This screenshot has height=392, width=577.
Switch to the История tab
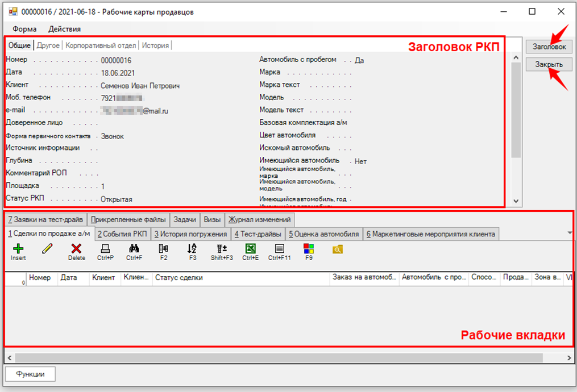tap(155, 45)
